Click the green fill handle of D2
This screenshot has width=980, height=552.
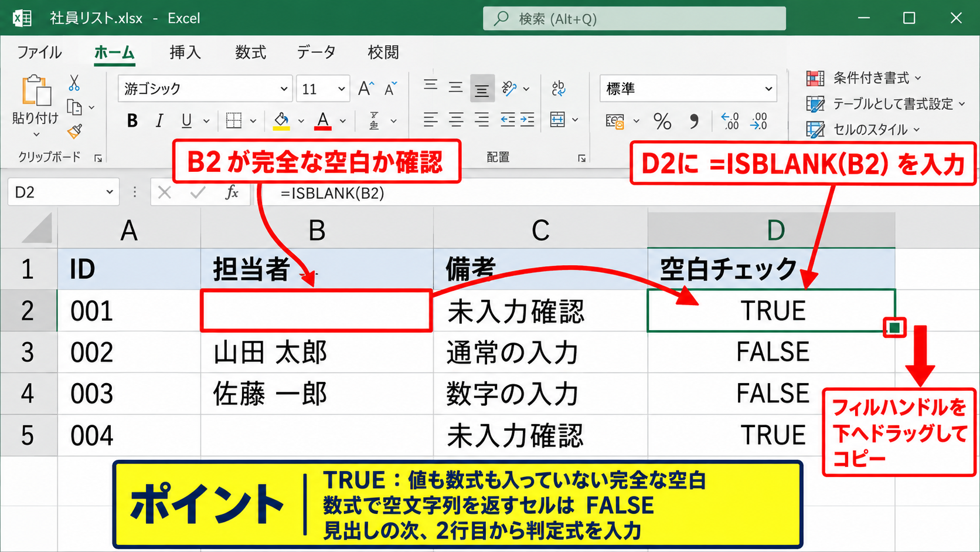tap(894, 327)
